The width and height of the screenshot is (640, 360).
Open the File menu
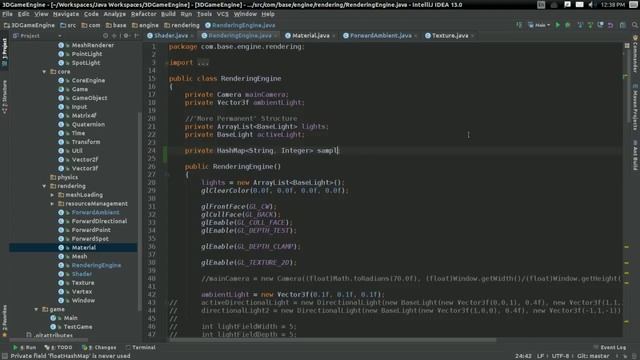(7, 14)
